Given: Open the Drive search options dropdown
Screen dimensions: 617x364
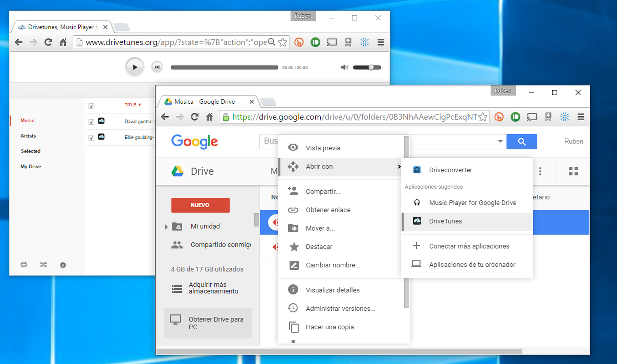Looking at the screenshot, I should 500,141.
